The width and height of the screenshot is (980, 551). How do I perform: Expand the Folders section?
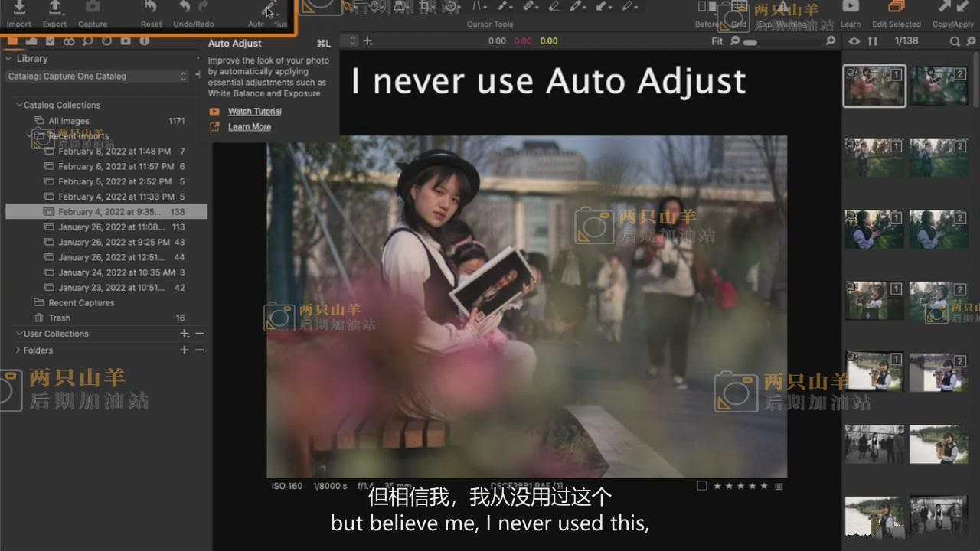18,350
